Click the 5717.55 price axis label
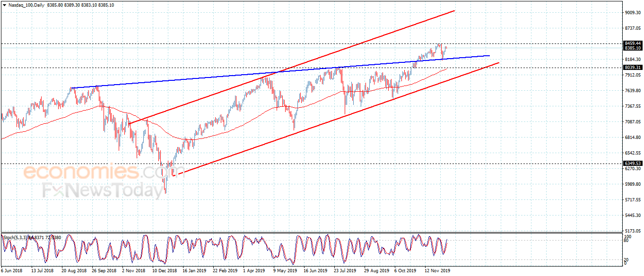Screen dimensions: 644x276 pyautogui.click(x=632, y=200)
